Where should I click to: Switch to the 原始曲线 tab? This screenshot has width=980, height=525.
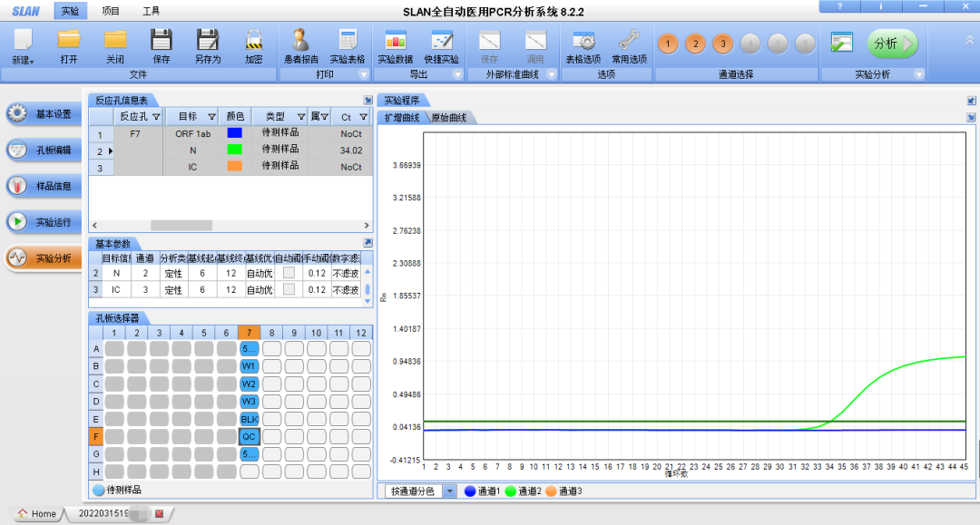point(447,118)
